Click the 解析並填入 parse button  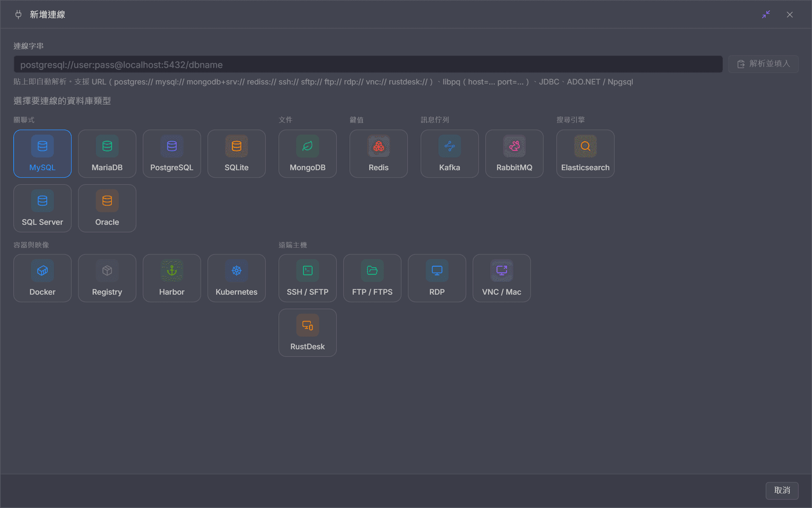tap(763, 64)
